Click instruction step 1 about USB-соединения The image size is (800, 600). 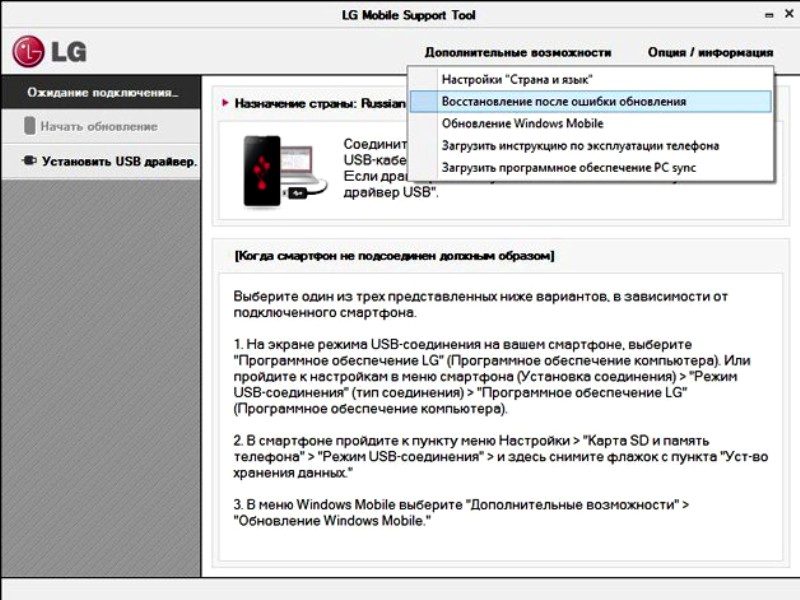point(492,377)
